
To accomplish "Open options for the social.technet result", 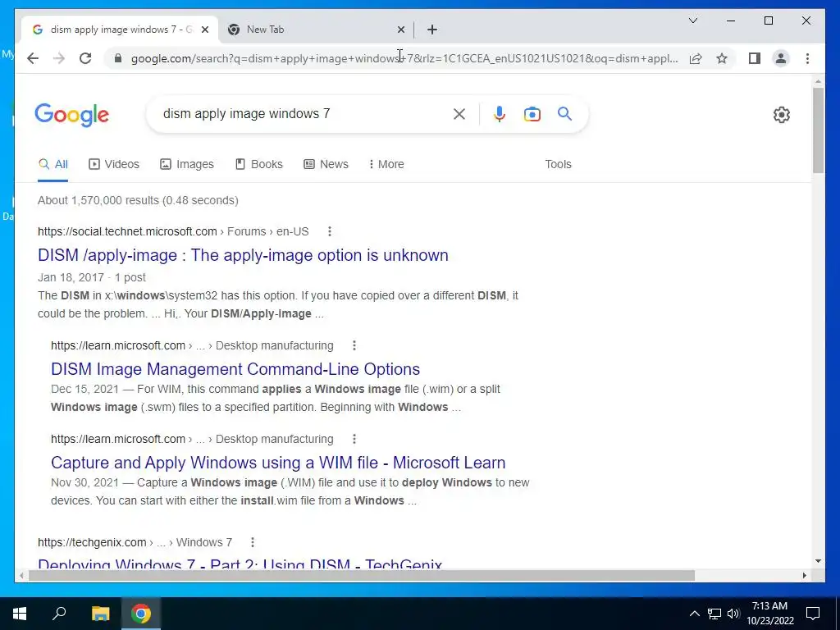I will [x=330, y=231].
